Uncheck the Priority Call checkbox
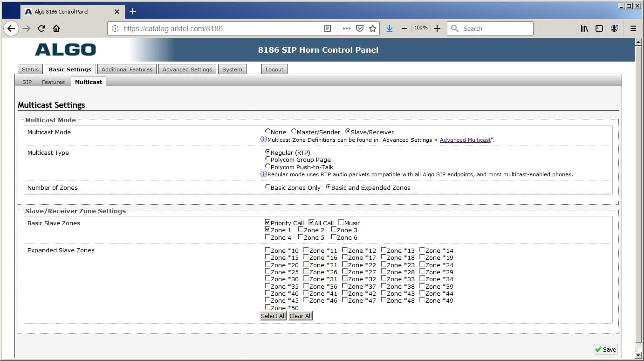This screenshot has width=644, height=361. coord(267,222)
